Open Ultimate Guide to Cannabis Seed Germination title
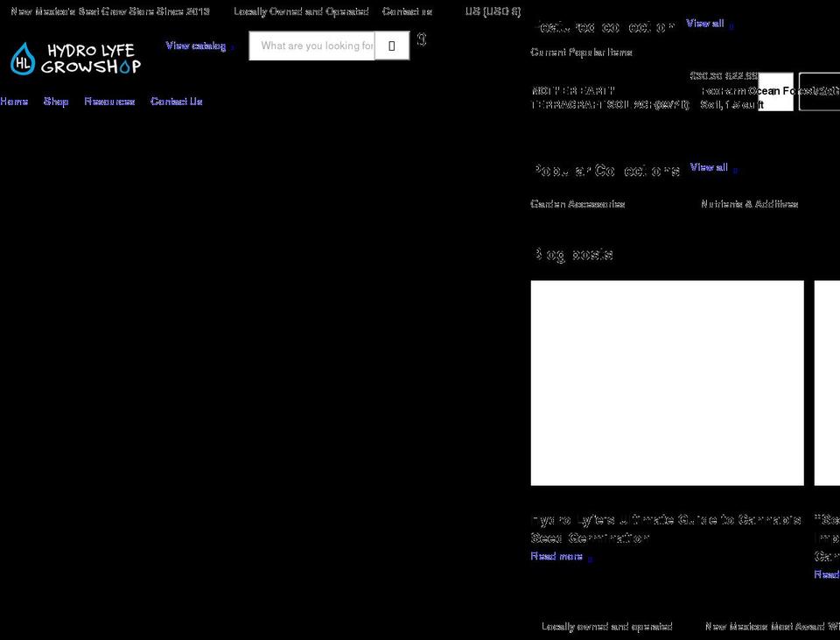 pos(666,529)
